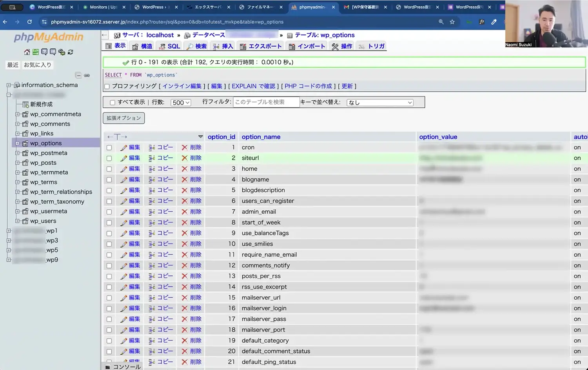This screenshot has width=588, height=370.
Task: Open phpMyAdmin home icon in sidebar
Action: coord(27,52)
